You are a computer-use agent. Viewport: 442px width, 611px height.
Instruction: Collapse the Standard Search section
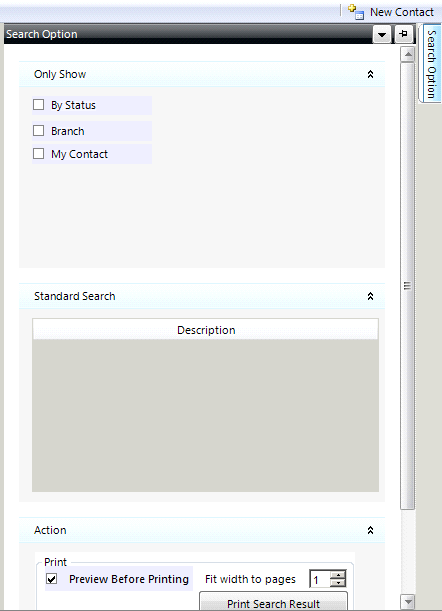pos(370,296)
